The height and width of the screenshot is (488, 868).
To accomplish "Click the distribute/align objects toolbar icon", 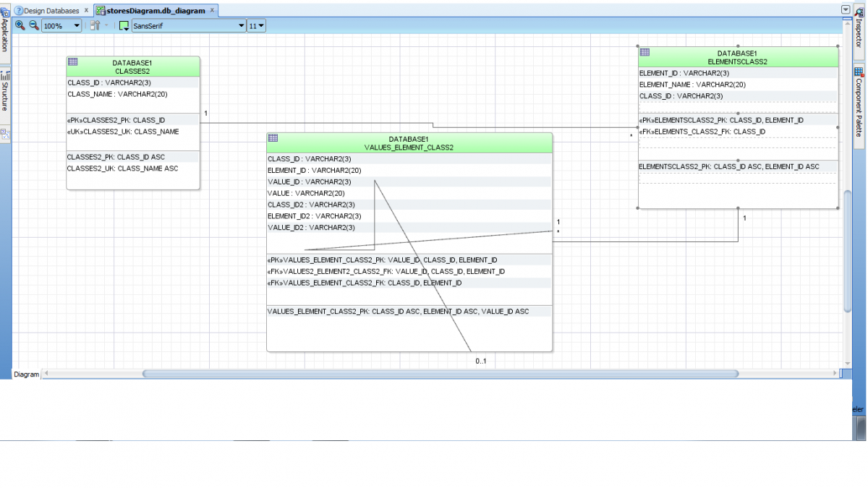I will click(95, 26).
